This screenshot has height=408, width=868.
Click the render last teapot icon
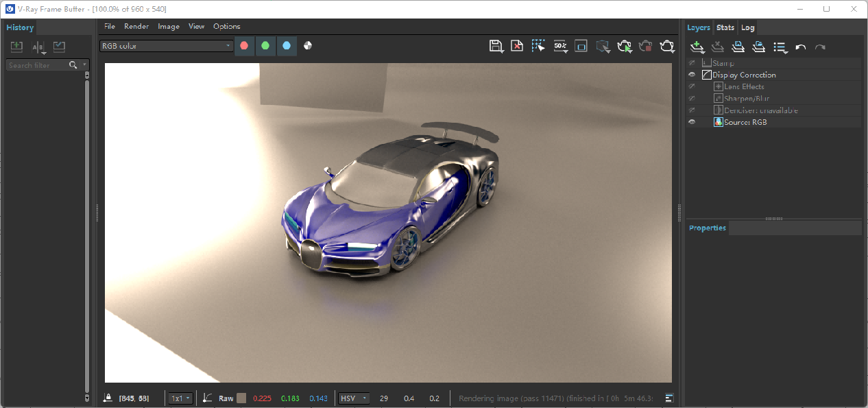[x=667, y=46]
